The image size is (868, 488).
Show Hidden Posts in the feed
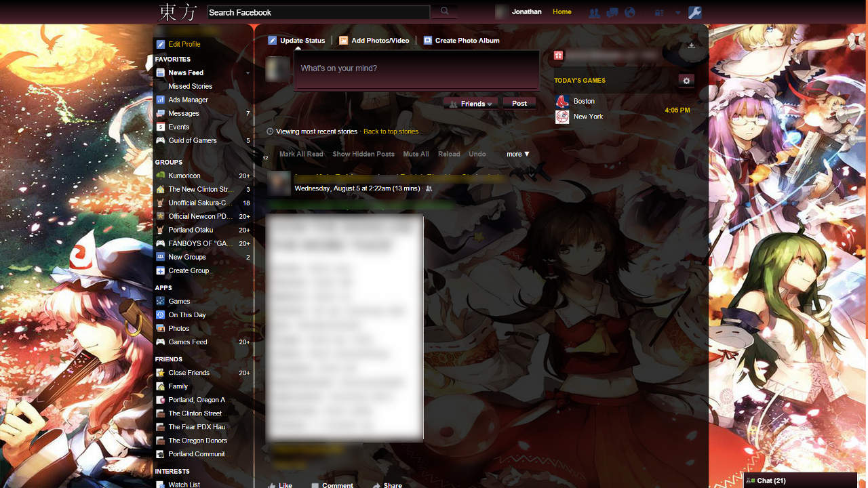point(363,154)
